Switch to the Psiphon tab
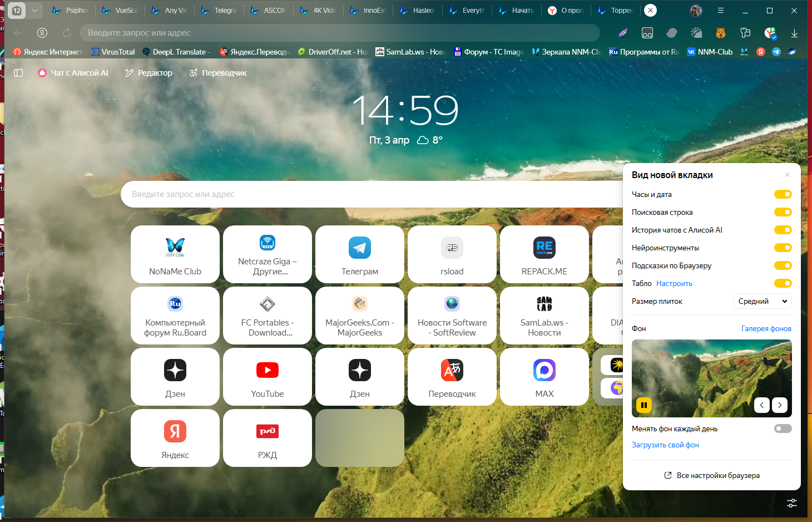The width and height of the screenshot is (812, 522). point(71,11)
